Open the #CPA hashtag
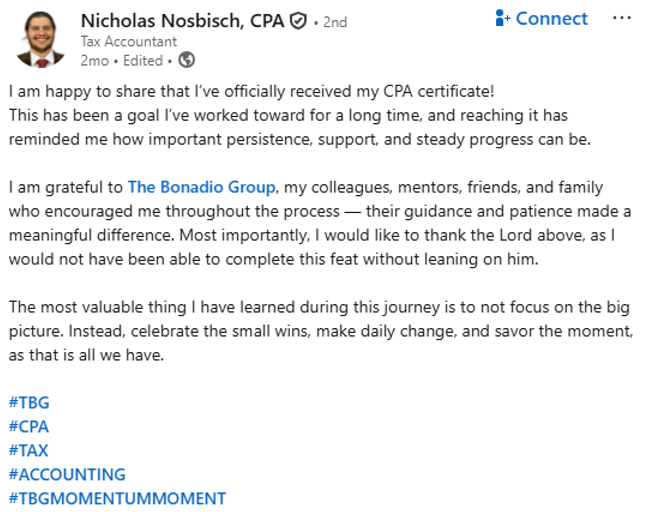The width and height of the screenshot is (648, 512). pos(29,426)
